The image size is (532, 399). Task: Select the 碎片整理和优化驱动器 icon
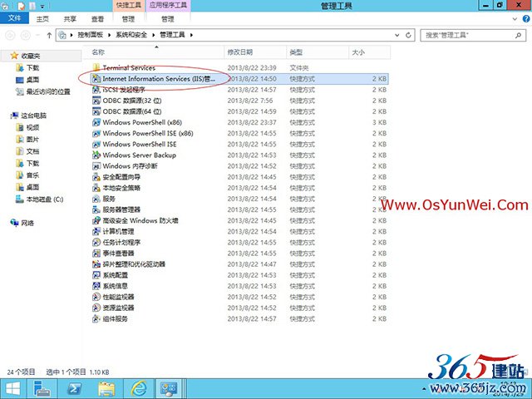96,264
